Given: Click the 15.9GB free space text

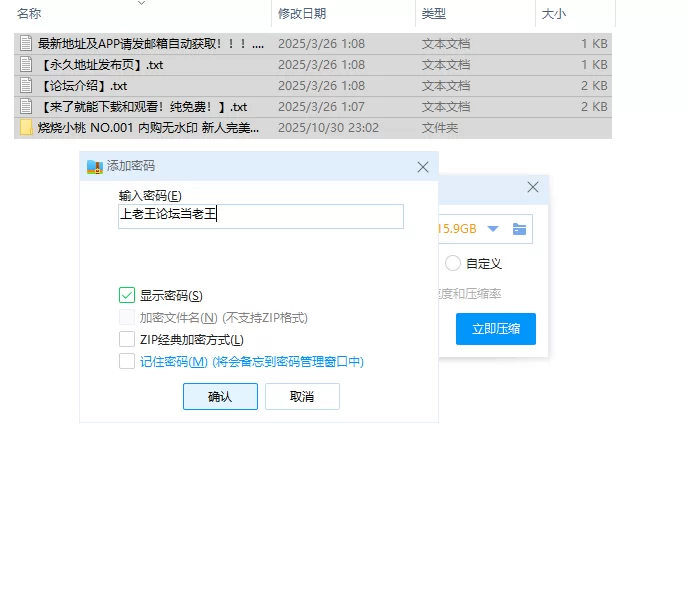Looking at the screenshot, I should (457, 229).
